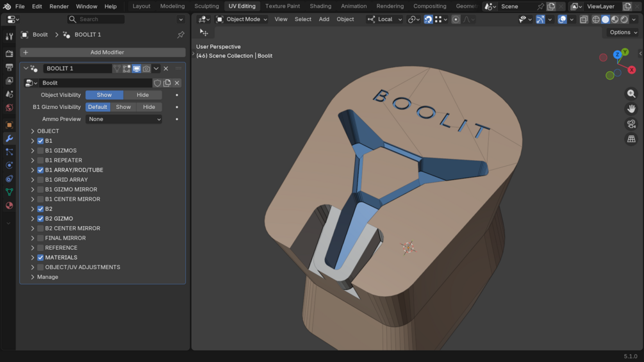Open the Material properties tab icon
The image size is (644, 362).
point(9,205)
